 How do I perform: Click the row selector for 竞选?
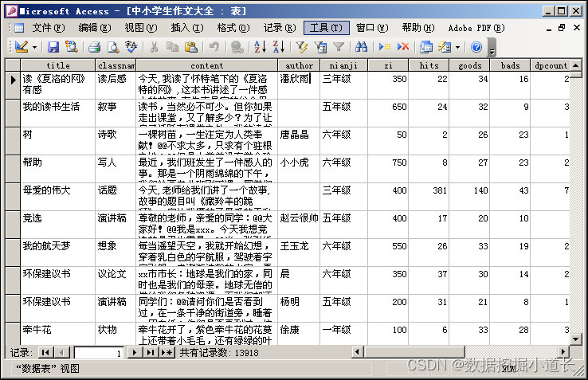coord(13,225)
